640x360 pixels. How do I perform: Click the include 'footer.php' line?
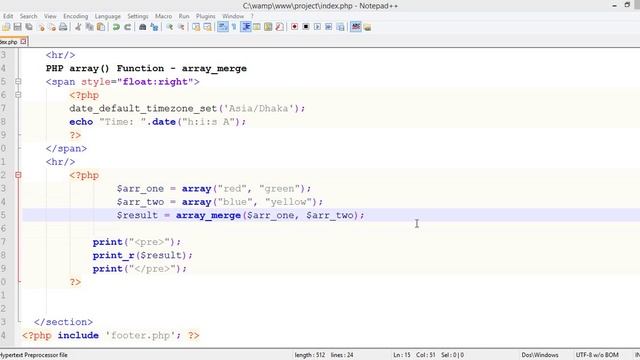point(111,336)
